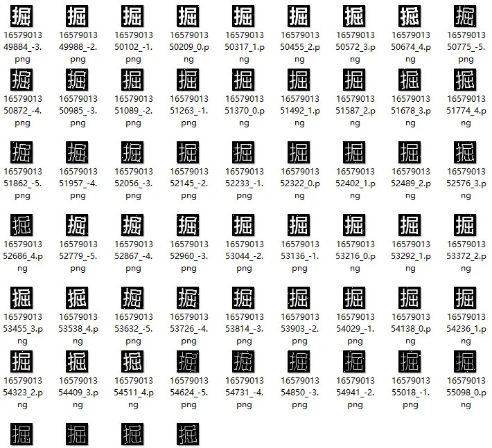
Task: Click file name 1657901353814_-3.png
Action: pos(245,329)
